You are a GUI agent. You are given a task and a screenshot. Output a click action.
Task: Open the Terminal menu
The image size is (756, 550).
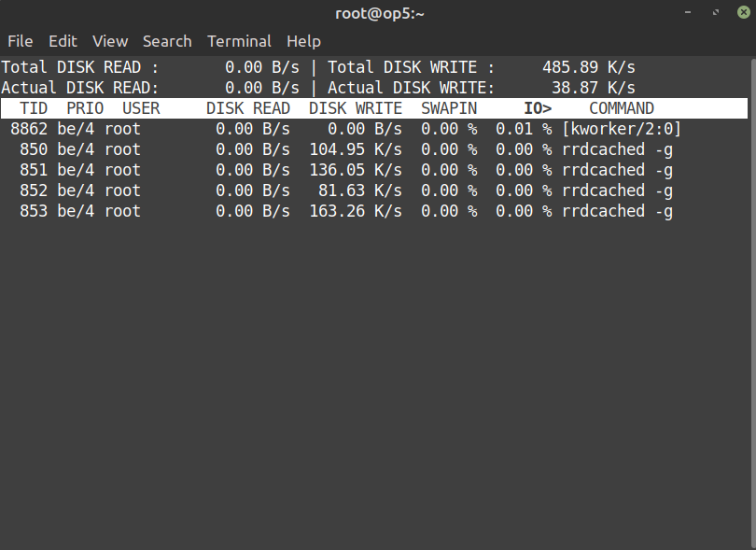pyautogui.click(x=239, y=41)
